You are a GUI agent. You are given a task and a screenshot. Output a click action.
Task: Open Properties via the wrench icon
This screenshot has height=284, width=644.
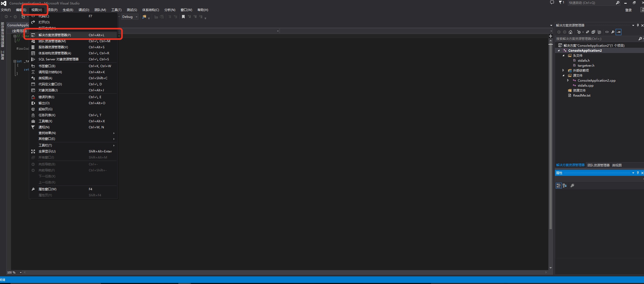(612, 32)
